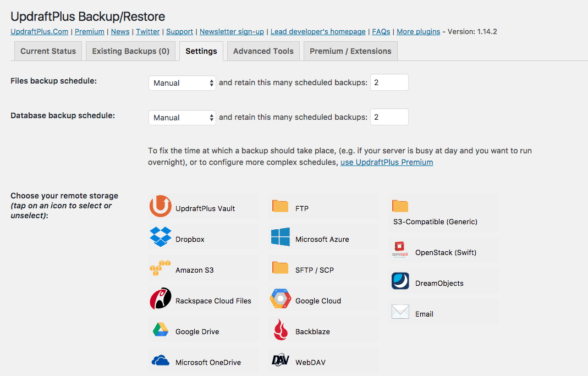Click the OpenStack (Swift) label text
The image size is (588, 376).
tap(446, 253)
